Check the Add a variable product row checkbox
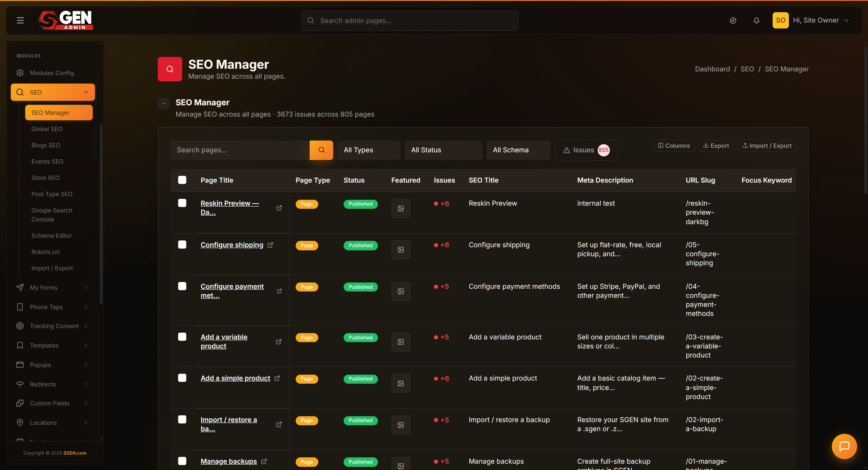This screenshot has width=868, height=470. tap(182, 337)
